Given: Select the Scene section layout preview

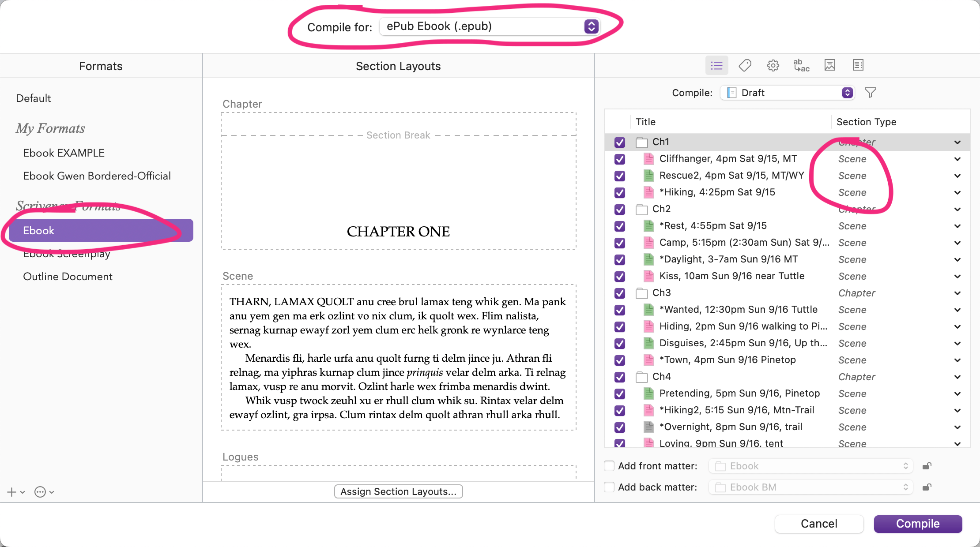Looking at the screenshot, I should (398, 357).
